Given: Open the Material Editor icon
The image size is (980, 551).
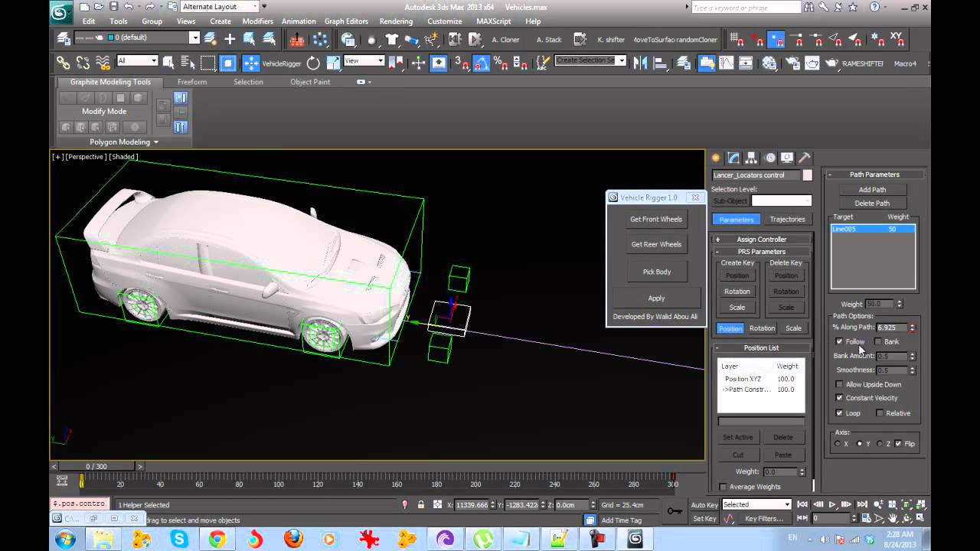Looking at the screenshot, I should [x=769, y=63].
